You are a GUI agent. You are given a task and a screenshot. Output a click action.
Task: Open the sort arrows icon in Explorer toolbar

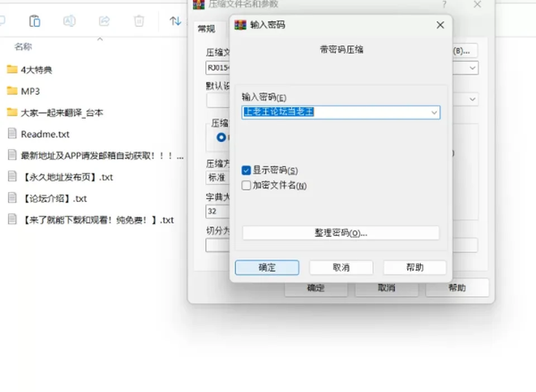(175, 21)
